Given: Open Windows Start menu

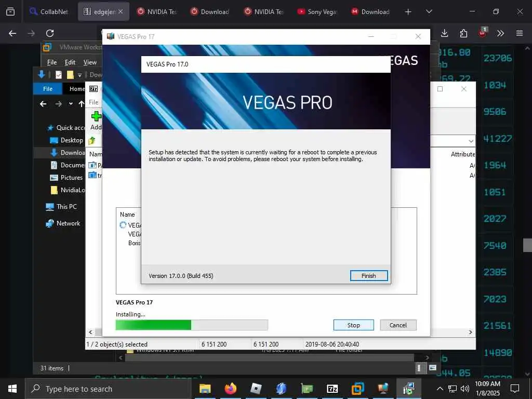Looking at the screenshot, I should pos(12,389).
